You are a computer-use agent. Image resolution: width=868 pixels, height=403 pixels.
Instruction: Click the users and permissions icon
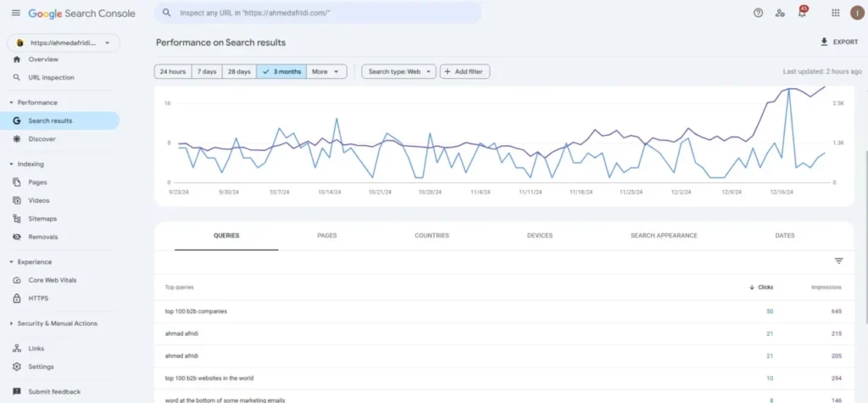click(x=780, y=13)
